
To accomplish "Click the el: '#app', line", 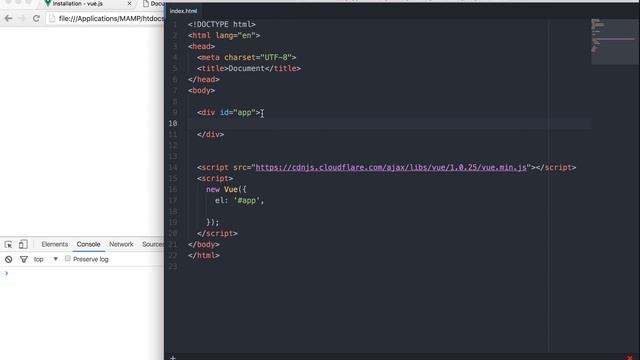I will pos(239,200).
